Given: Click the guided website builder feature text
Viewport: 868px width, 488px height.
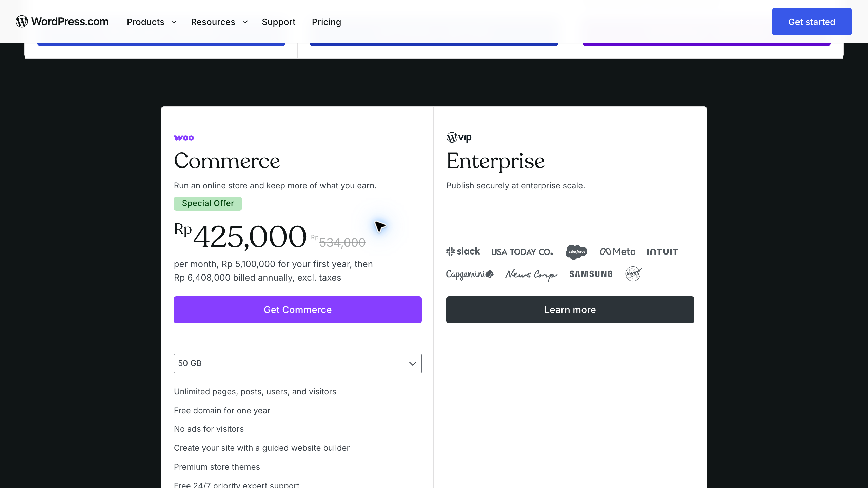Looking at the screenshot, I should tap(262, 448).
